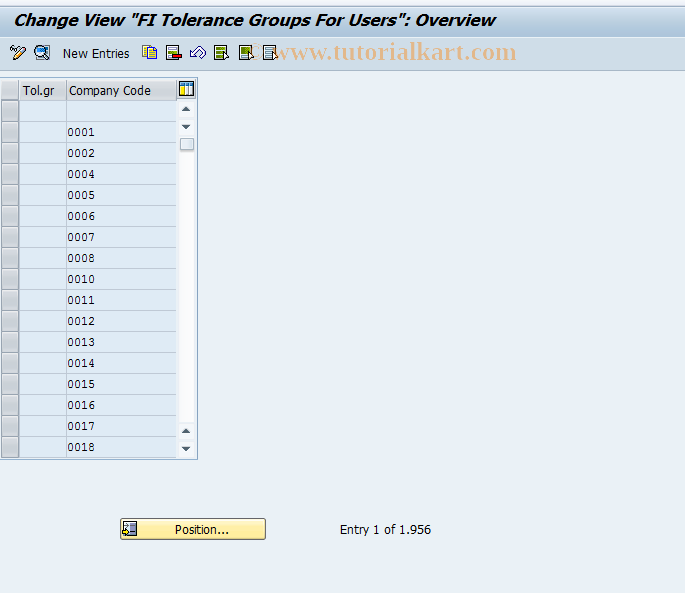Select row with company code 0008

click(10, 258)
